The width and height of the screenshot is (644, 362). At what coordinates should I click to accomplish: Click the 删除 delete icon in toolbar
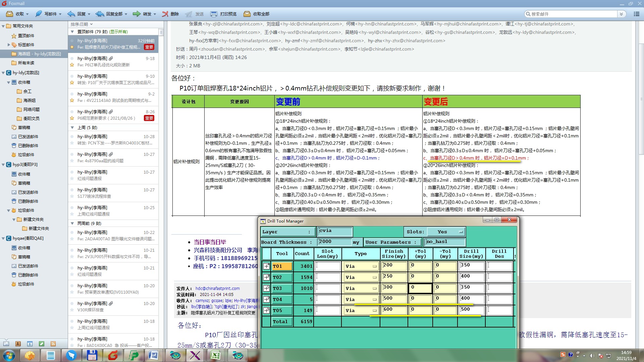coord(165,14)
